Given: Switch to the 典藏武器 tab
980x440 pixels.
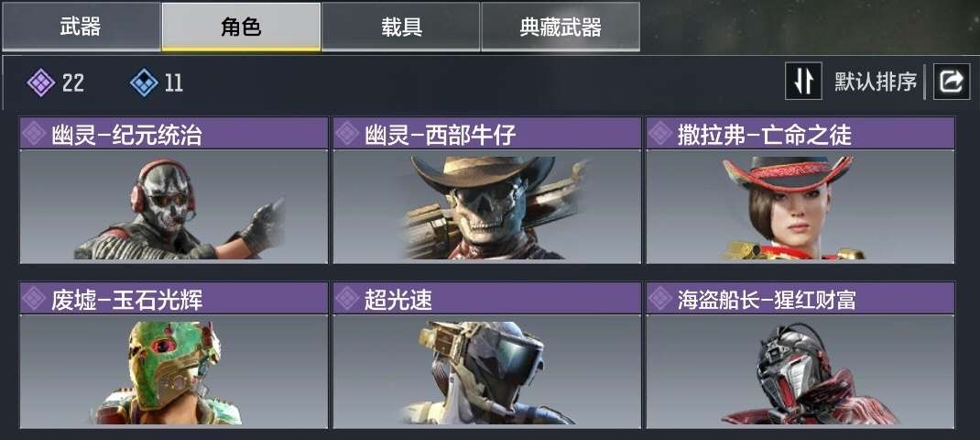Looking at the screenshot, I should pos(561,27).
